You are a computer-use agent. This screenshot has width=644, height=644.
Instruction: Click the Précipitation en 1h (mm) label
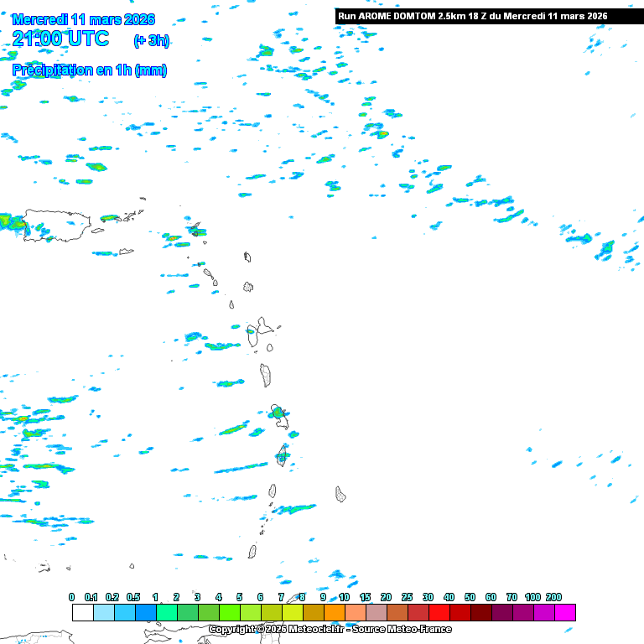pos(89,70)
